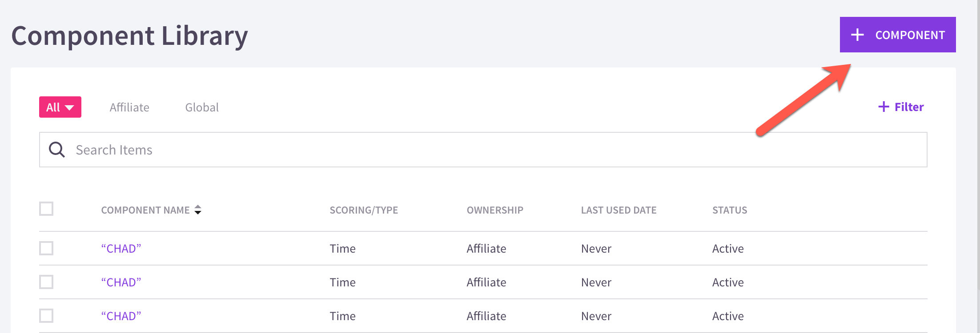Check the third "CHAD" row checkbox
This screenshot has height=333, width=980.
[46, 316]
